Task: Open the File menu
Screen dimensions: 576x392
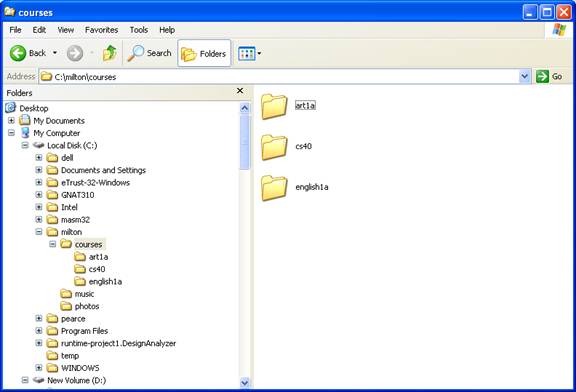Action: point(15,30)
